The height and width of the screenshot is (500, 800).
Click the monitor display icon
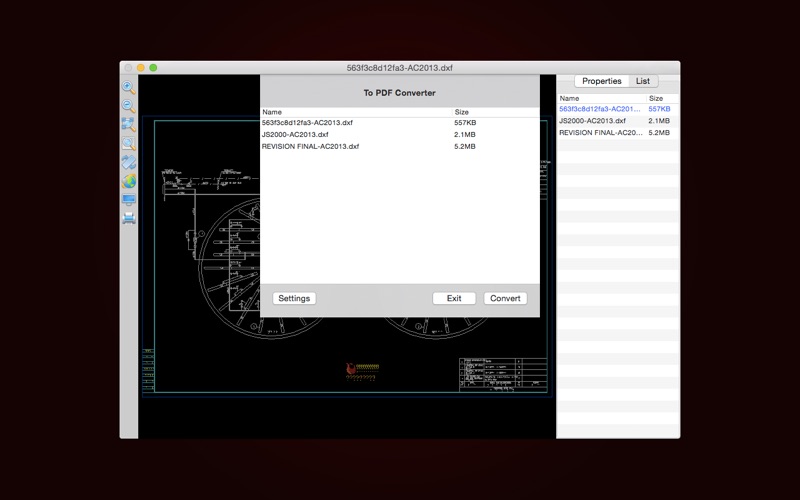[x=128, y=199]
